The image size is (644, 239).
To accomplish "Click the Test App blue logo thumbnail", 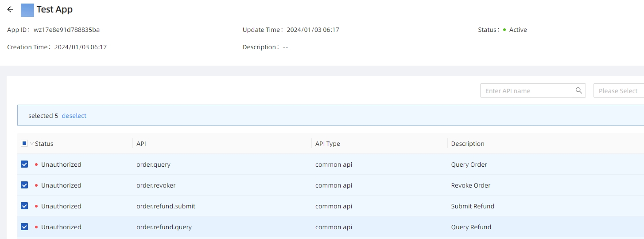I will [x=27, y=10].
